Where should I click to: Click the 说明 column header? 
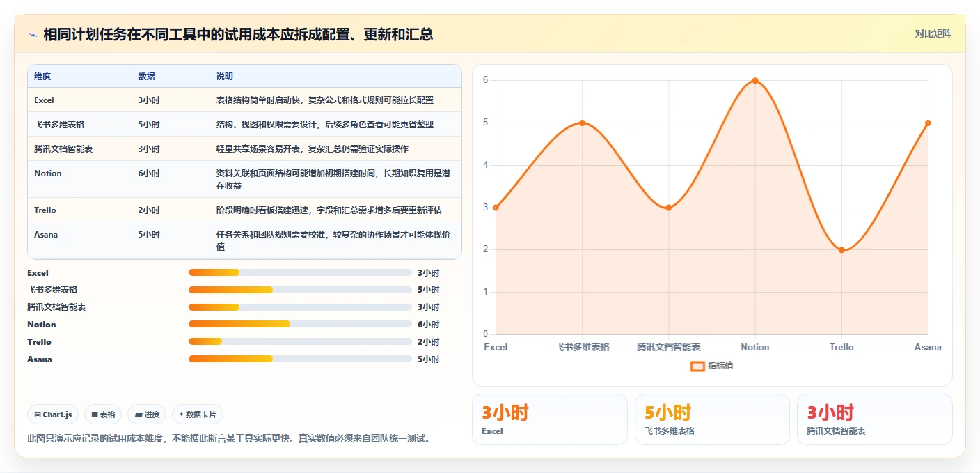tap(225, 76)
